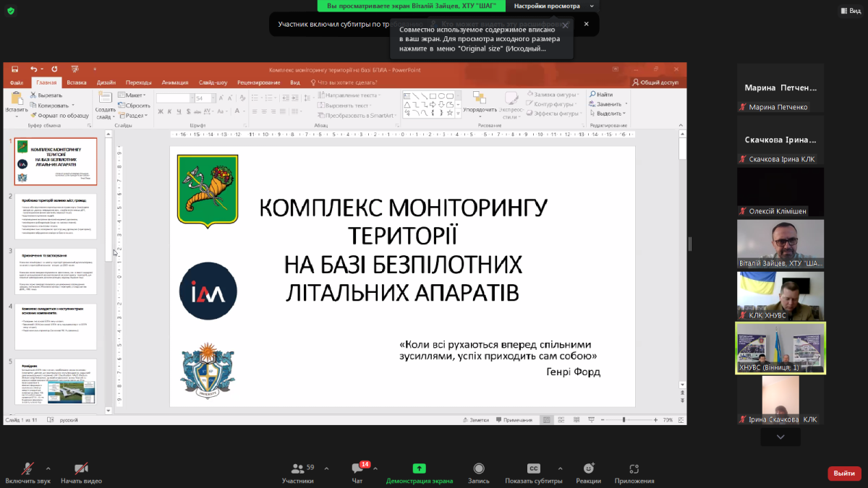Expand more participants chevron below video tiles
This screenshot has height=488, width=868.
pos(780,437)
